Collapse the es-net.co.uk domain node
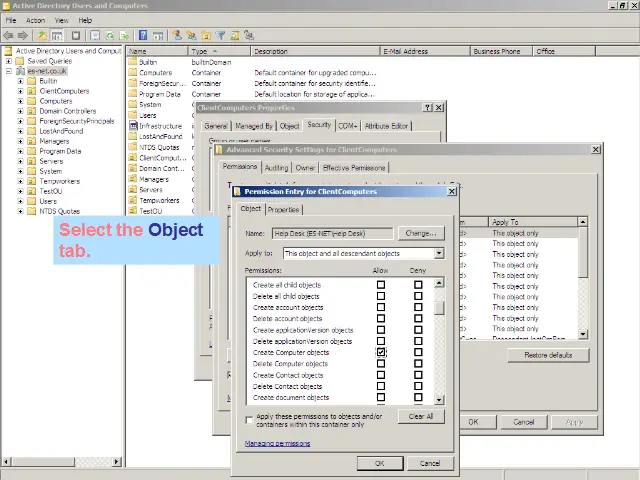Viewport: 640px width, 480px height. [x=9, y=71]
